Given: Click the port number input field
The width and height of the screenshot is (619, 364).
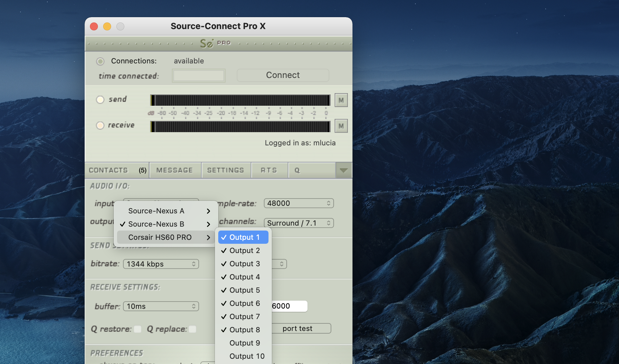Looking at the screenshot, I should [x=289, y=306].
